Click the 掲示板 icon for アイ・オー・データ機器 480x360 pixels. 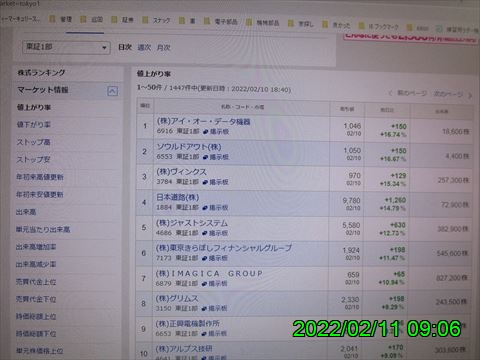pos(206,132)
